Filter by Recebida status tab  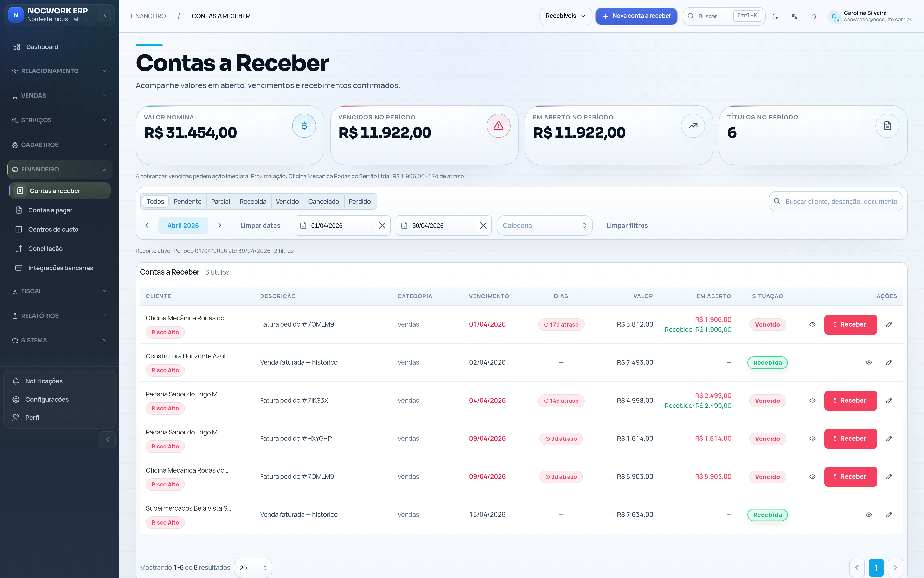point(253,202)
